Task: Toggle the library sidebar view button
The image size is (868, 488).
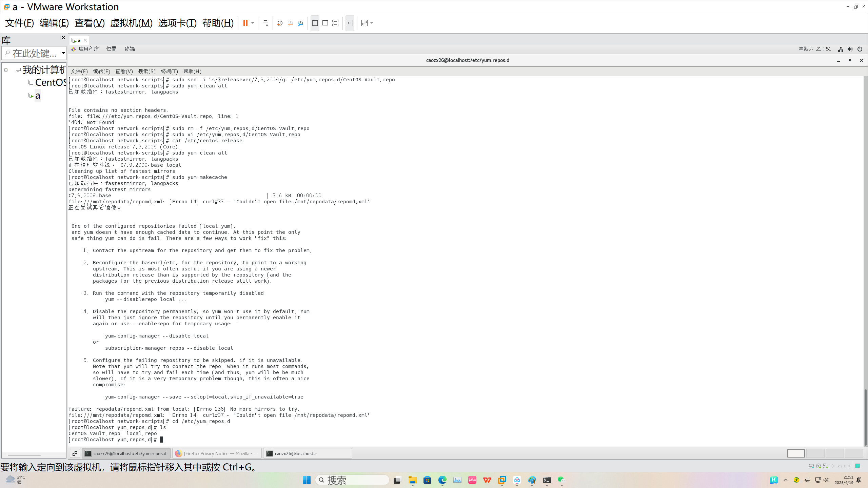Action: click(315, 23)
